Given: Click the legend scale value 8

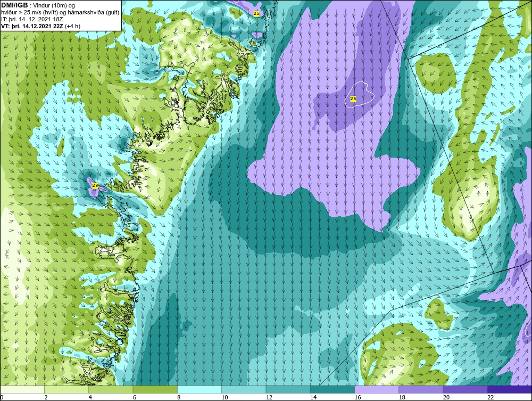Looking at the screenshot, I should (179, 398).
